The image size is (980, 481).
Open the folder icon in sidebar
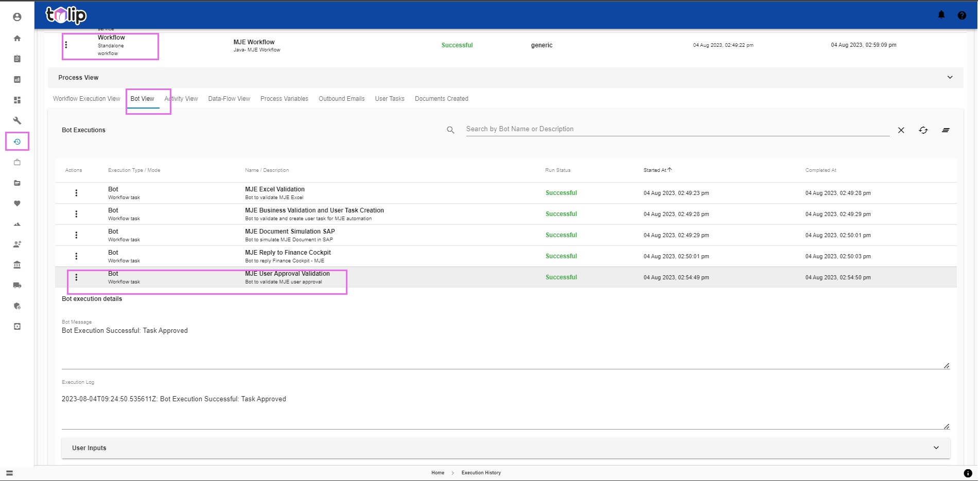coord(17,183)
